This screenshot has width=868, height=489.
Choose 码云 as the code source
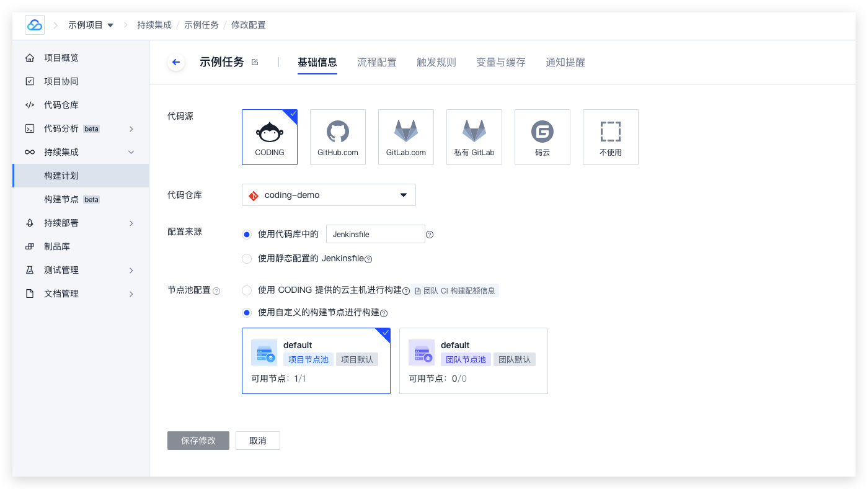[x=542, y=137]
